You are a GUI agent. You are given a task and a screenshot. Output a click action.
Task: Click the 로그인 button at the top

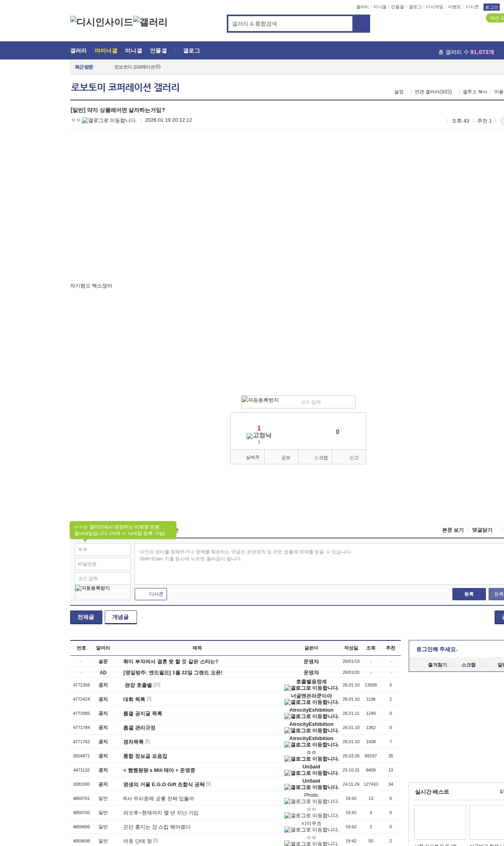coord(491,7)
